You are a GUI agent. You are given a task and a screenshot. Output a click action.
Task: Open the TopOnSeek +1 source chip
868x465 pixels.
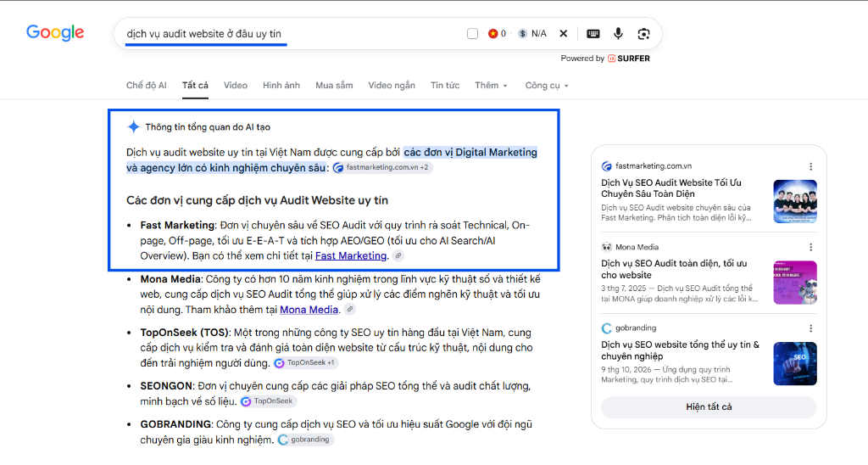click(305, 362)
